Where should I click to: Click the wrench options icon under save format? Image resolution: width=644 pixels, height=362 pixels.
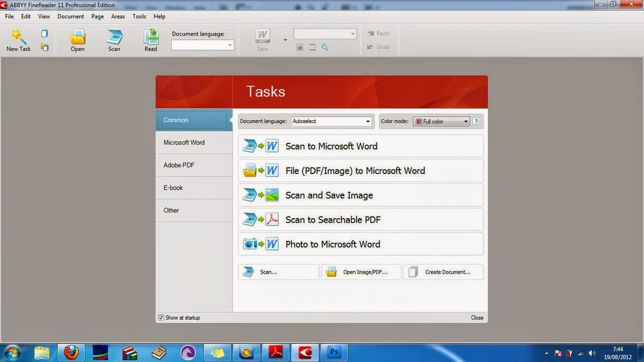pos(325,47)
